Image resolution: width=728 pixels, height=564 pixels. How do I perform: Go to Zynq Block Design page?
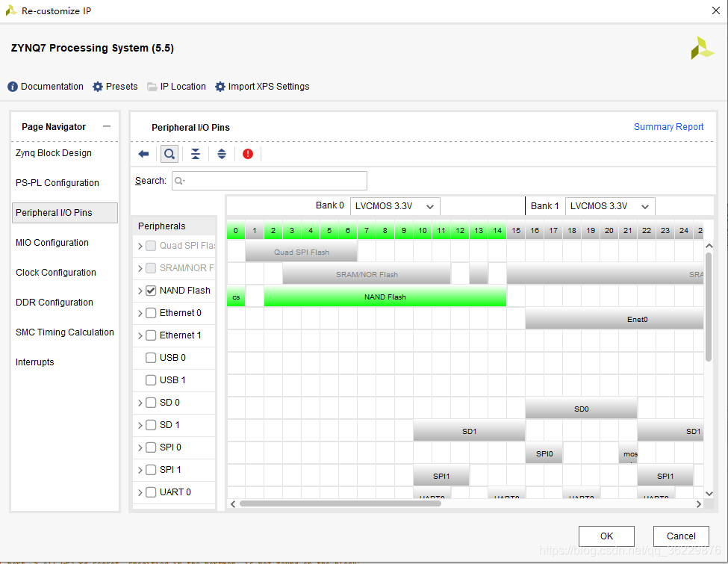pos(54,153)
